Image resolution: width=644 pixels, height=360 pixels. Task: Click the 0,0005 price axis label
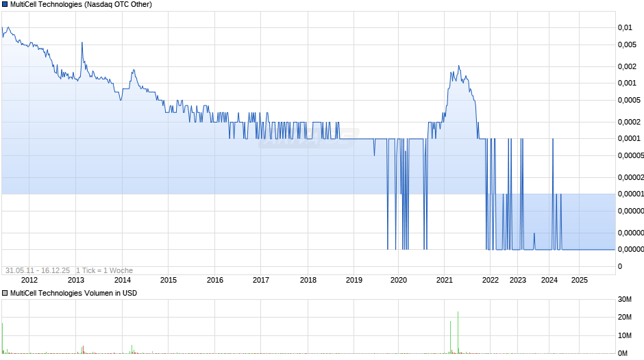[629, 100]
